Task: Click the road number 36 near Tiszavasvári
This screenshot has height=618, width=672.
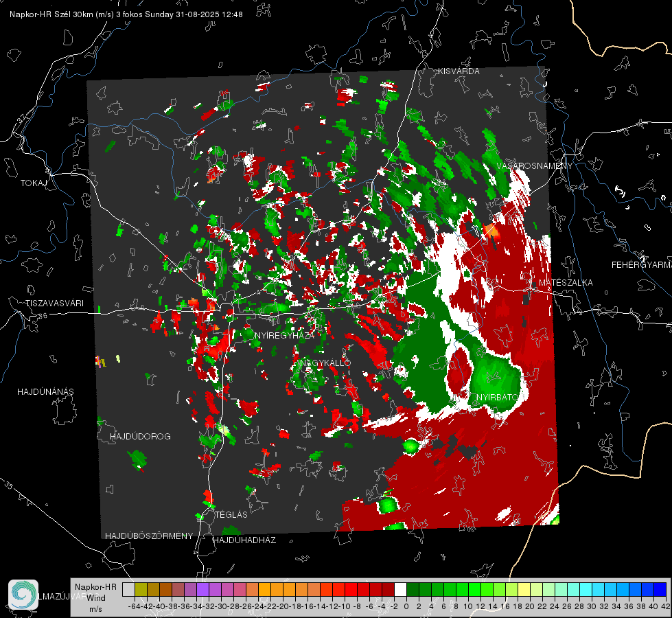Action: point(43,316)
